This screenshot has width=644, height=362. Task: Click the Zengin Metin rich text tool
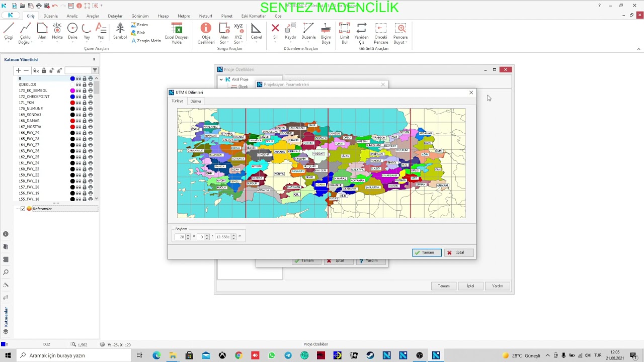(146, 41)
